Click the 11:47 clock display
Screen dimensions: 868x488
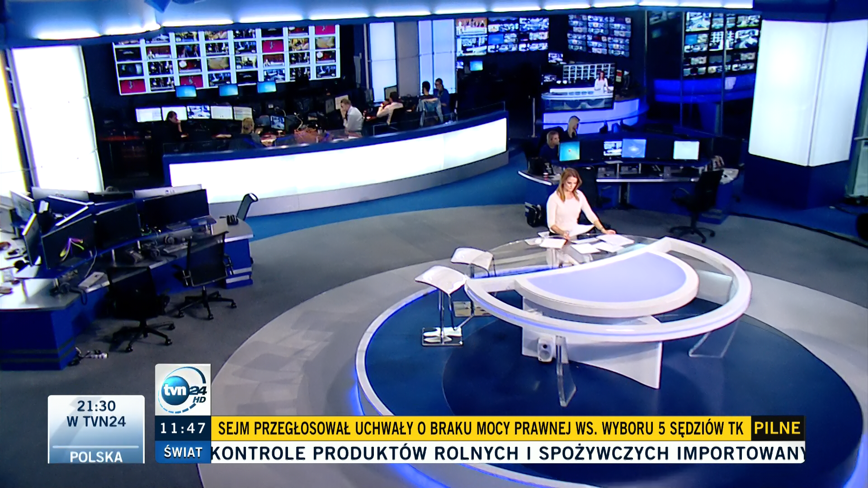183,428
